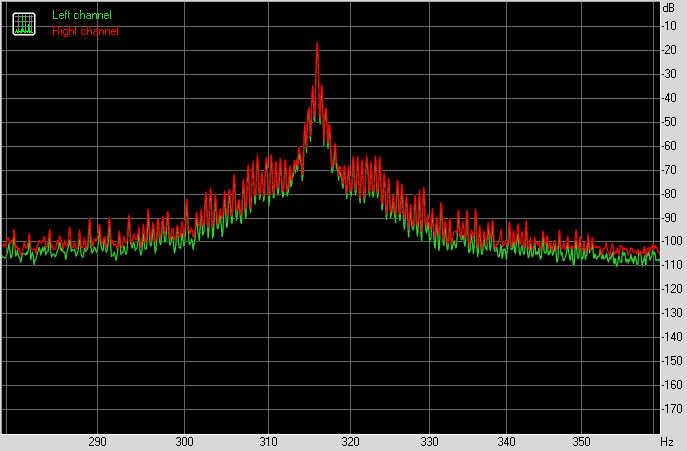Click the -50 dB axis value
The width and height of the screenshot is (687, 451).
coord(669,122)
